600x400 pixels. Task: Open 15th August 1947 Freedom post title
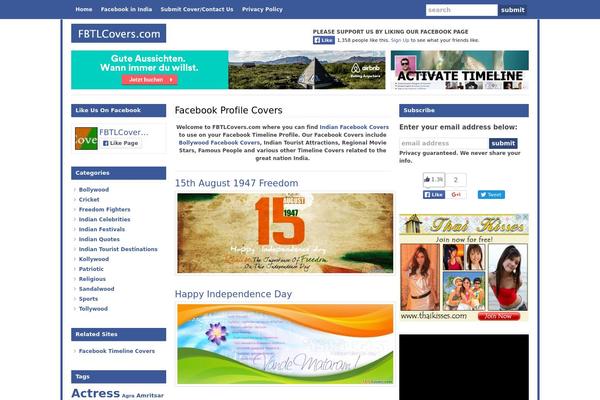236,183
